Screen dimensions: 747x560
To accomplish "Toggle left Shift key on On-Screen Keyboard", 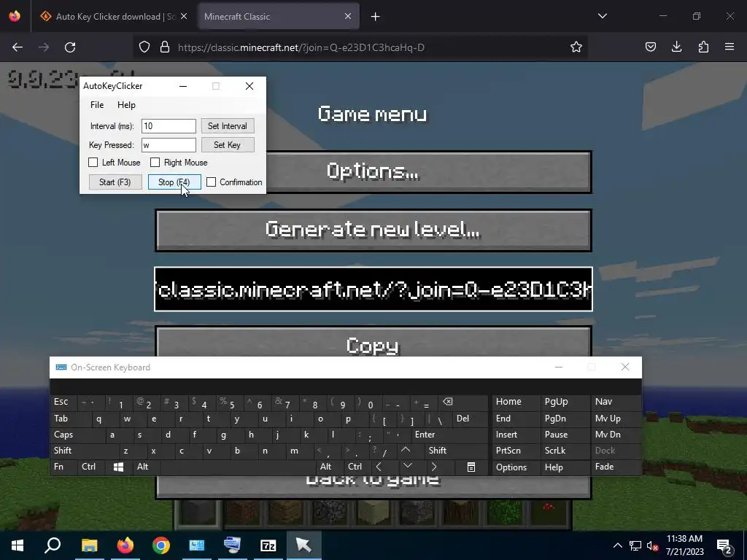I will (84, 451).
